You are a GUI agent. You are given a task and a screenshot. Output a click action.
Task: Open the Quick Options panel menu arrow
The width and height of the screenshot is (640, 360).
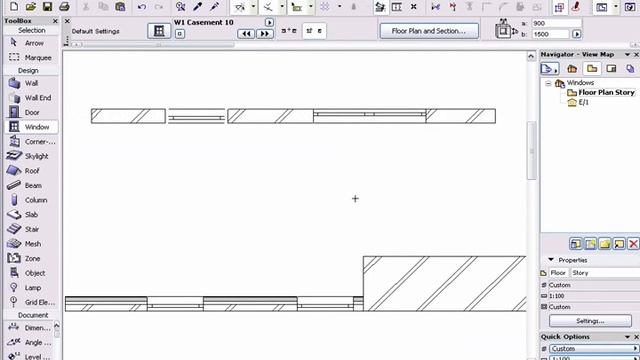[x=627, y=337]
